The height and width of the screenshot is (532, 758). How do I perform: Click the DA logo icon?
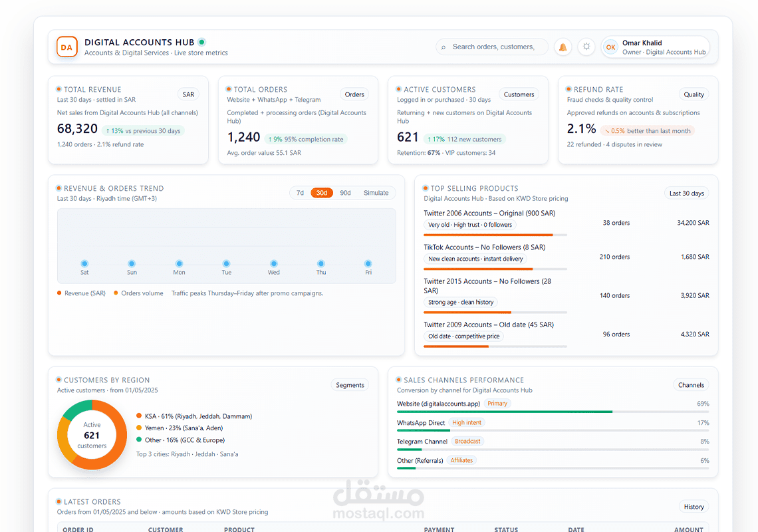66,47
